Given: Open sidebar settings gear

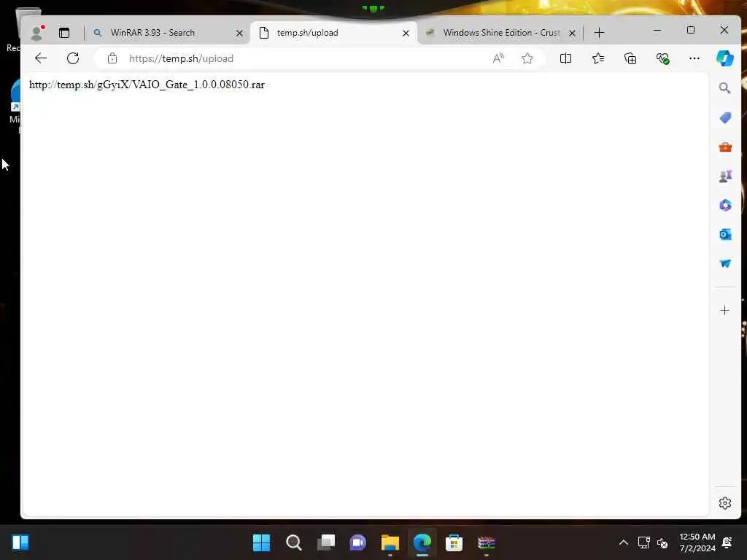Looking at the screenshot, I should (x=725, y=503).
